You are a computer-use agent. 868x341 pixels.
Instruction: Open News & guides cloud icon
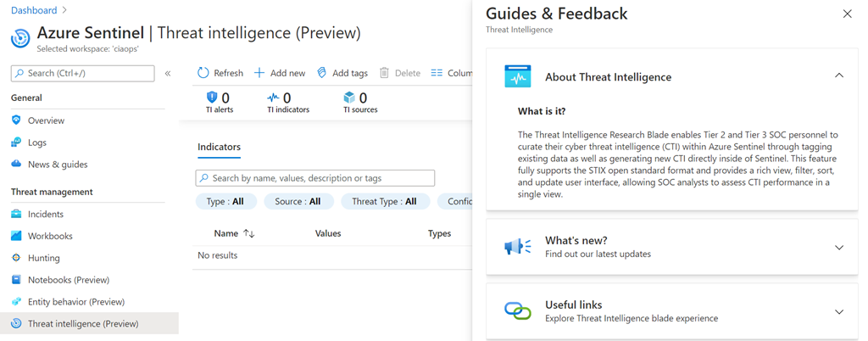coord(17,165)
